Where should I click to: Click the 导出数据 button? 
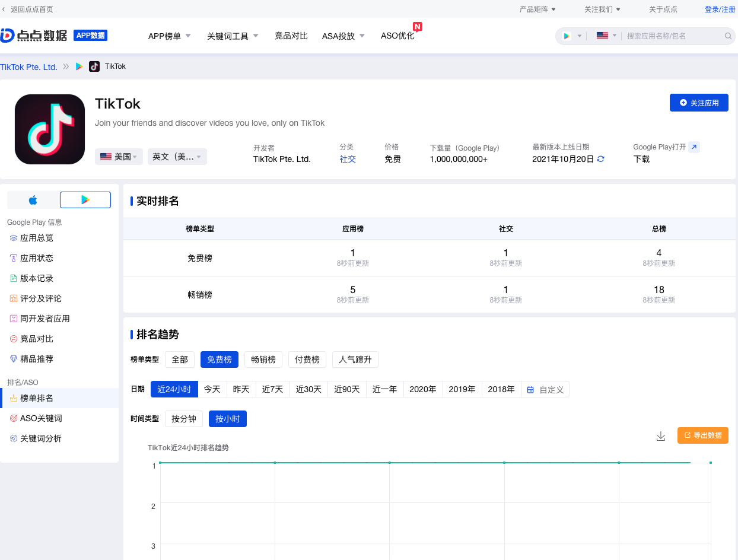pos(703,435)
